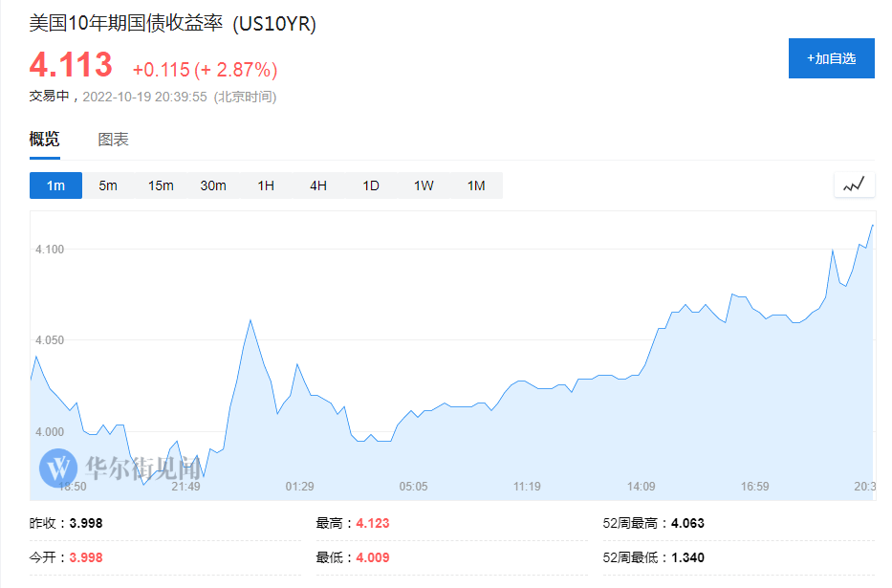This screenshot has height=588, width=892.
Task: Select the 4H interval
Action: (x=318, y=185)
